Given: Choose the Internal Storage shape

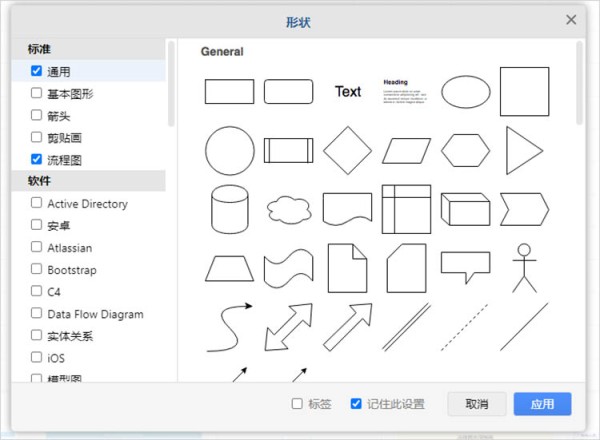Looking at the screenshot, I should click(406, 209).
